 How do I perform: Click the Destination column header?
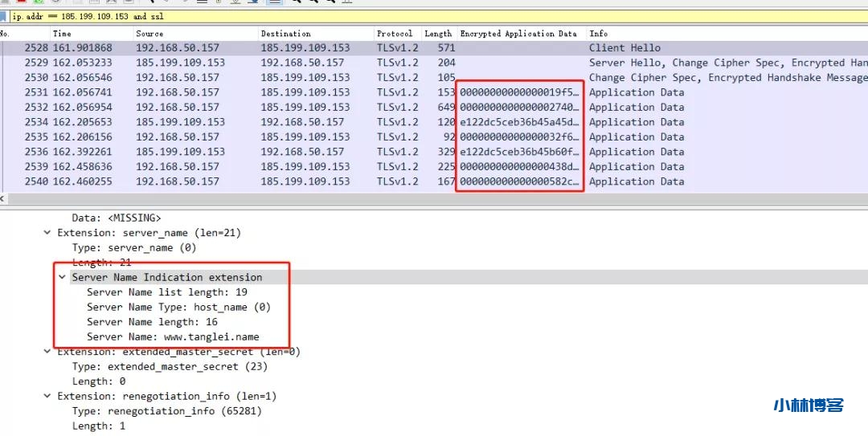tap(285, 34)
